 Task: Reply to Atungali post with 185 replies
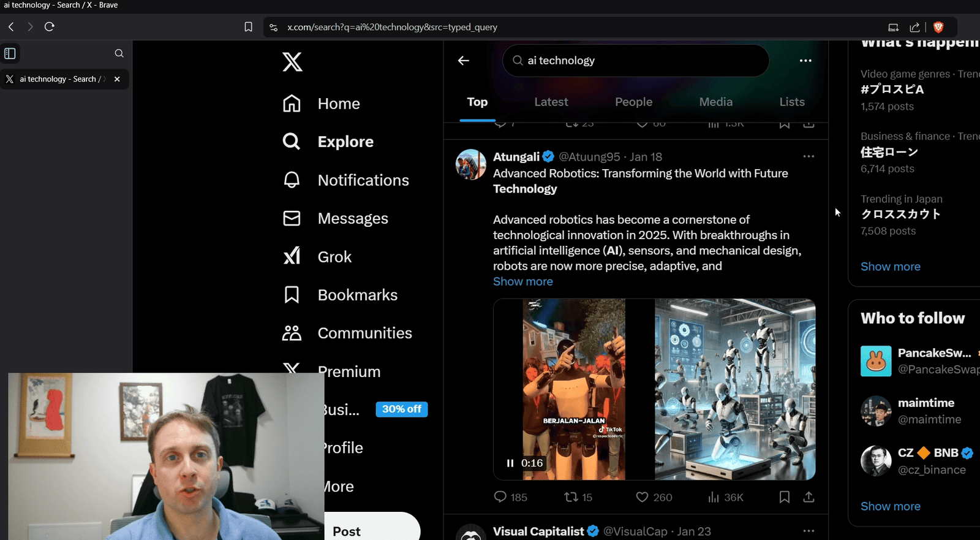(510, 497)
